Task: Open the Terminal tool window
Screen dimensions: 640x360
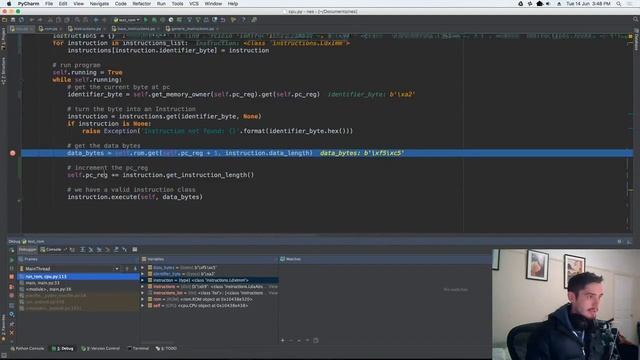Action: point(139,349)
